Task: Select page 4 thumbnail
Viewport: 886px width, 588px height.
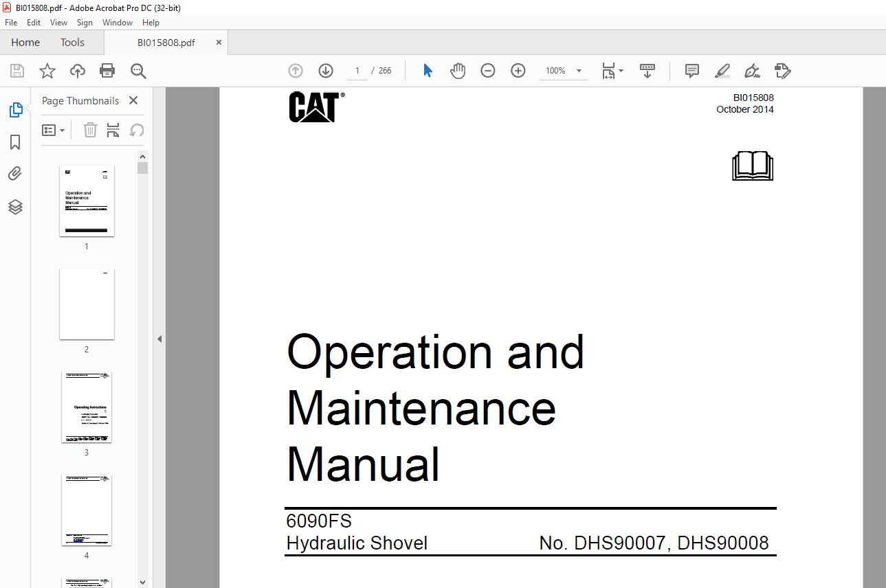Action: click(87, 510)
